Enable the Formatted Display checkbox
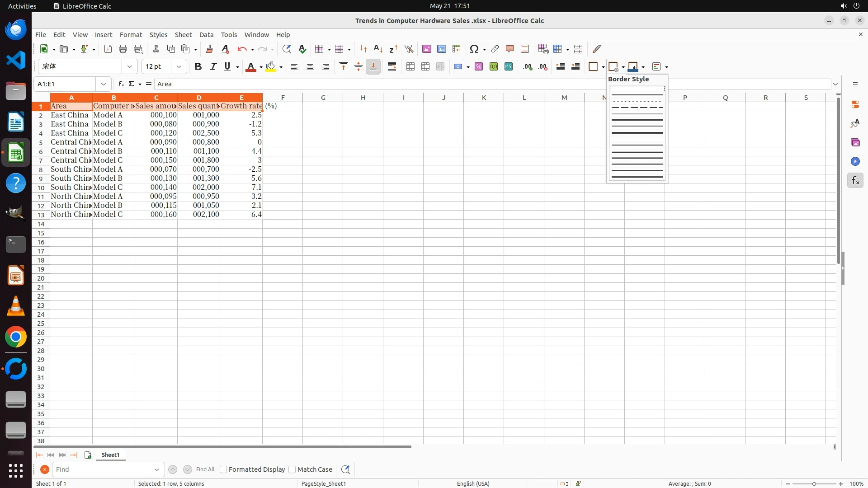The width and height of the screenshot is (868, 488). (x=223, y=469)
